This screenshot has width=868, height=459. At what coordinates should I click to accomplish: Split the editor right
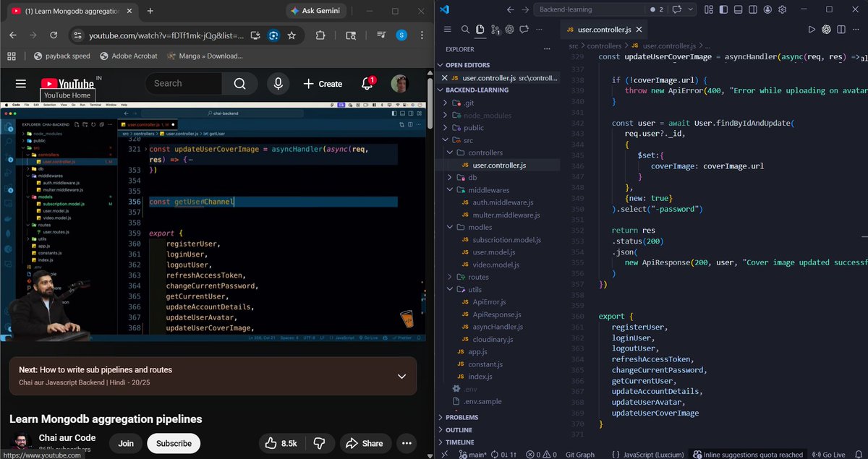pyautogui.click(x=843, y=30)
